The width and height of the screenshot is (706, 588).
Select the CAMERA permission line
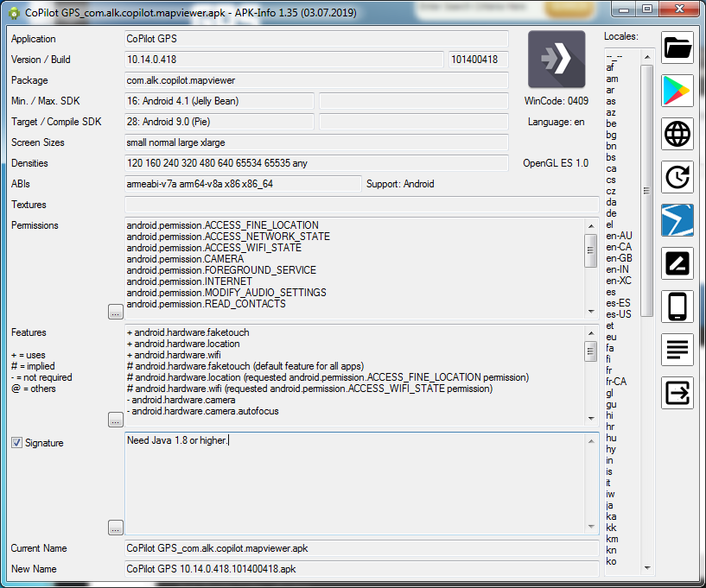pos(185,259)
